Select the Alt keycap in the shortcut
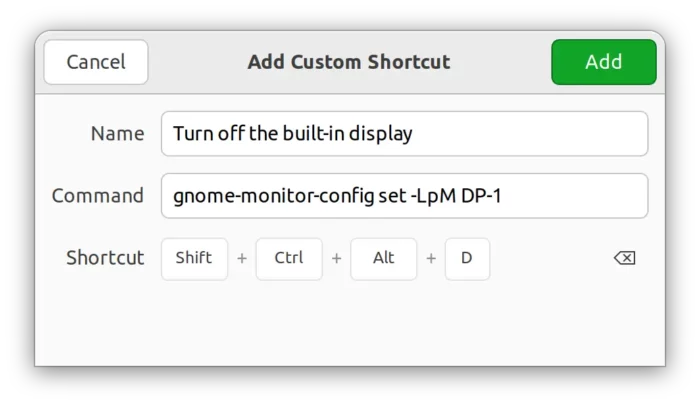The image size is (700, 405). (x=383, y=259)
